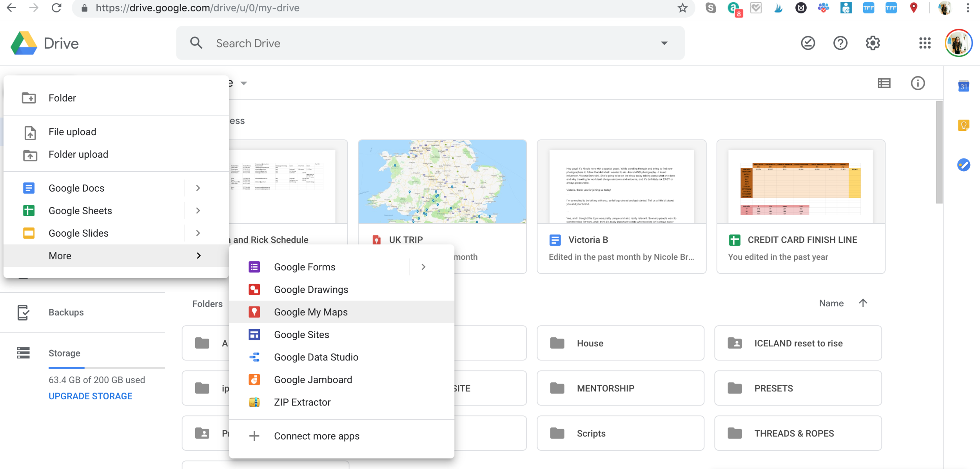The height and width of the screenshot is (469, 980).
Task: Click the search magnifier icon
Action: point(196,43)
